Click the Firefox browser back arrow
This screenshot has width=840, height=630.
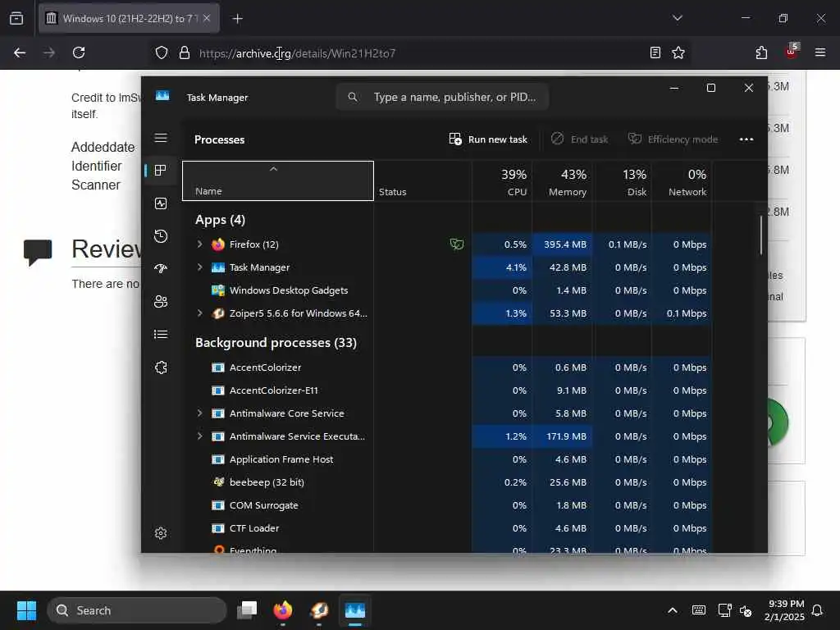pos(20,53)
